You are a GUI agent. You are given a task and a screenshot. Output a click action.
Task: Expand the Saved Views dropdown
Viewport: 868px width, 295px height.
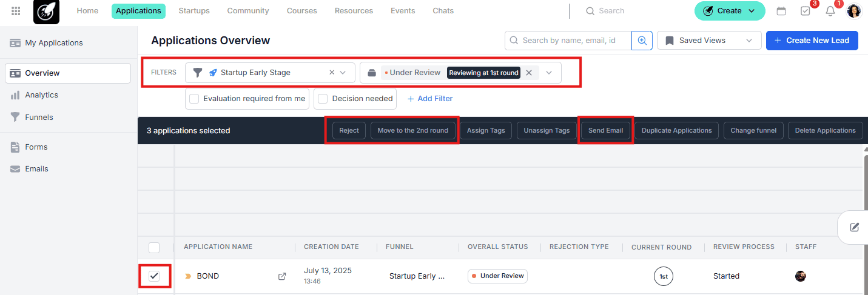pyautogui.click(x=709, y=41)
